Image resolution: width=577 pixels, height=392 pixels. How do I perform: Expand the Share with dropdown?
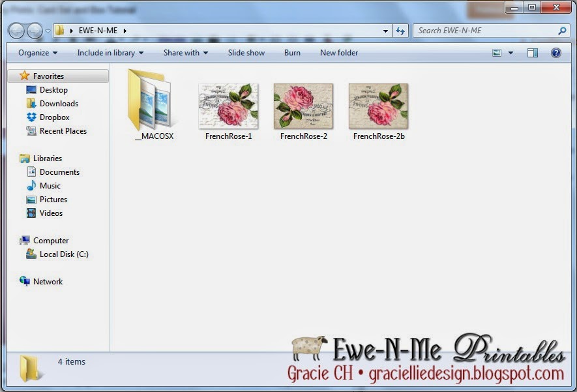click(186, 53)
